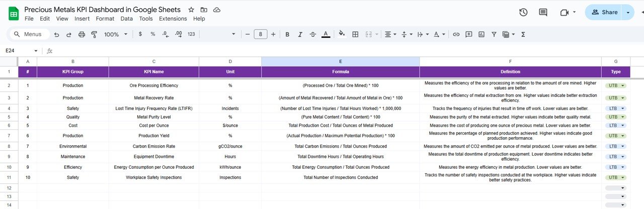Select the Equipment Downtime cell
Viewport: 644px width, 209px height.
[154, 156]
